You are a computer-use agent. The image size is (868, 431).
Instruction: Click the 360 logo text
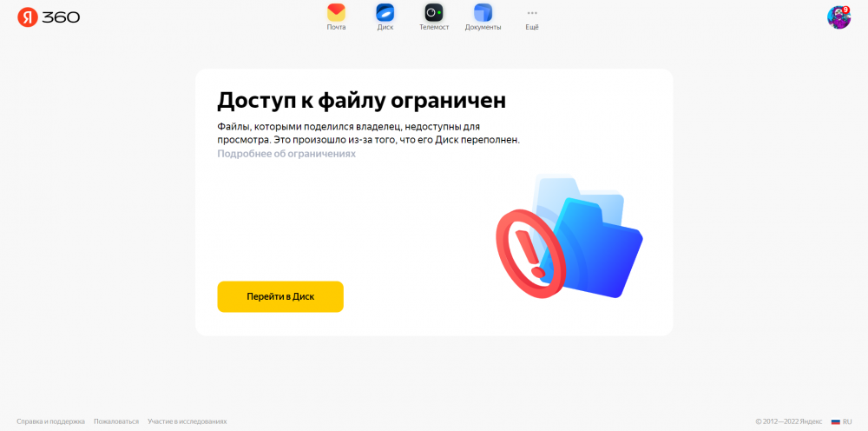tap(61, 17)
